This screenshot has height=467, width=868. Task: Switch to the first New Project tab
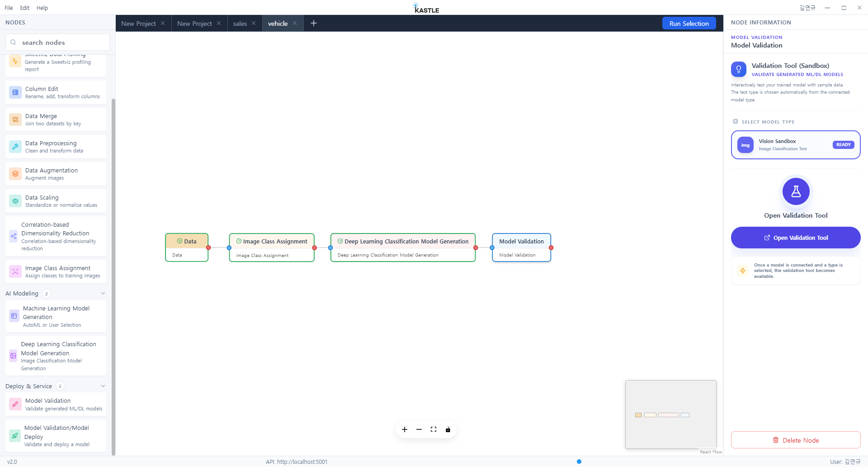[138, 24]
